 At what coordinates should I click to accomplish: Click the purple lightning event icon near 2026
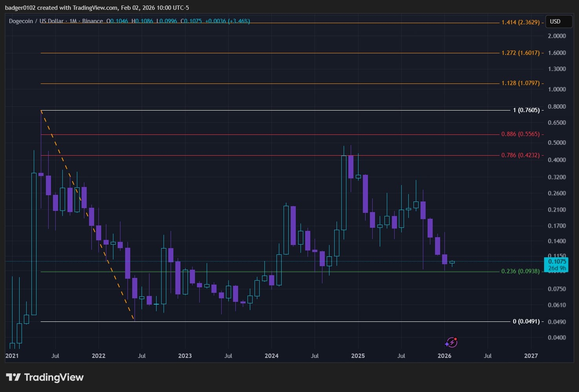[452, 342]
